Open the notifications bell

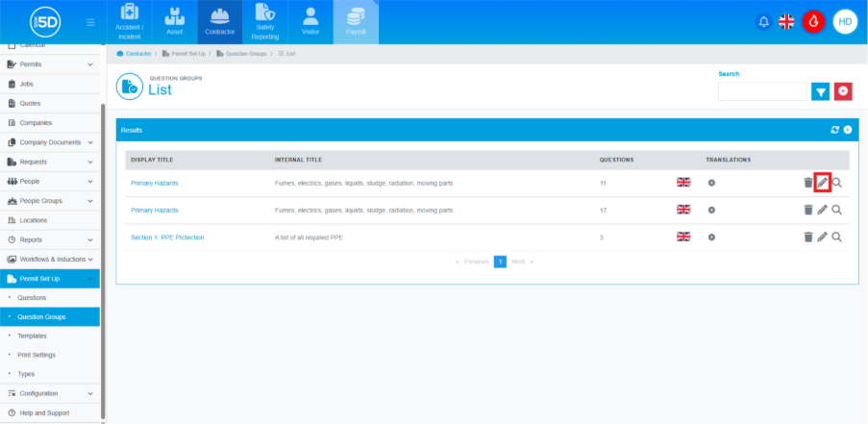coord(764,22)
